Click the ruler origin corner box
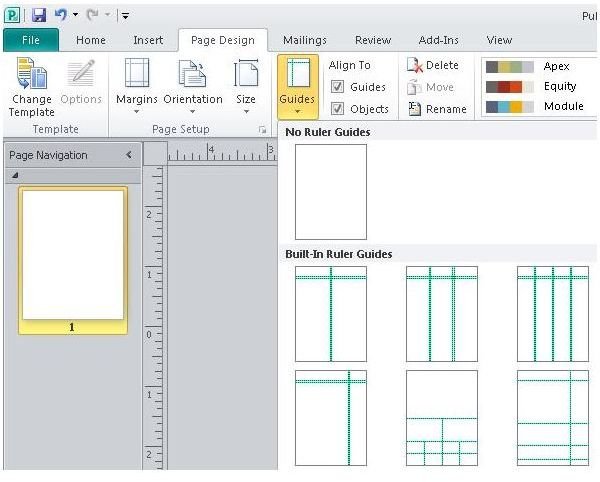 [x=155, y=154]
